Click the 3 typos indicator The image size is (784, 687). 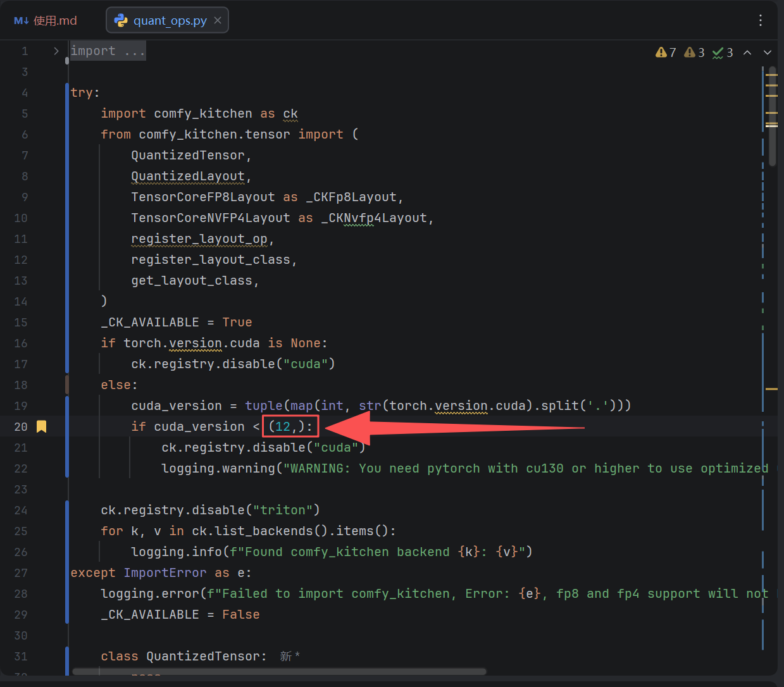pyautogui.click(x=723, y=53)
